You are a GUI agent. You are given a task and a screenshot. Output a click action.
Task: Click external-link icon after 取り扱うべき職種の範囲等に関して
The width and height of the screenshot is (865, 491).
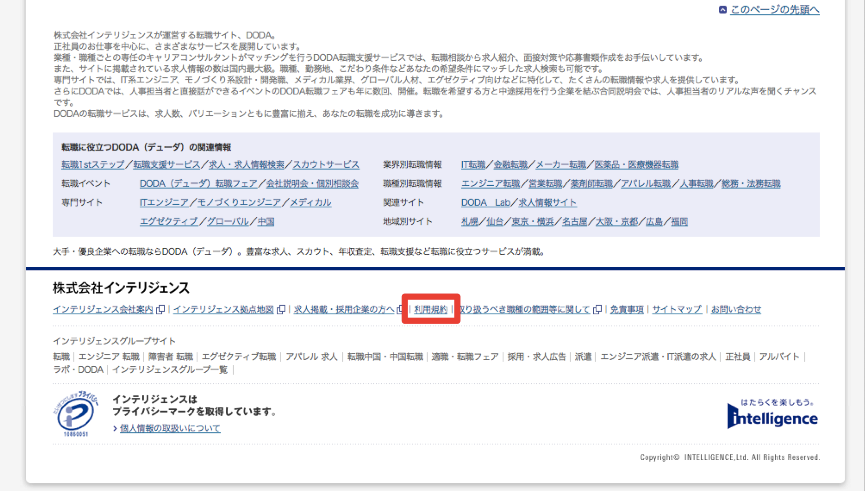(x=597, y=310)
